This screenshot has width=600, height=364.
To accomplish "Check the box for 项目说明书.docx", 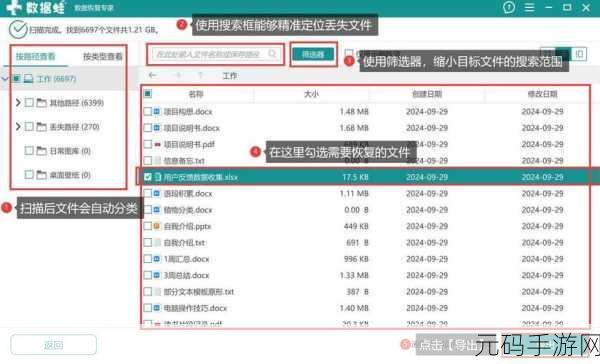I will [148, 128].
